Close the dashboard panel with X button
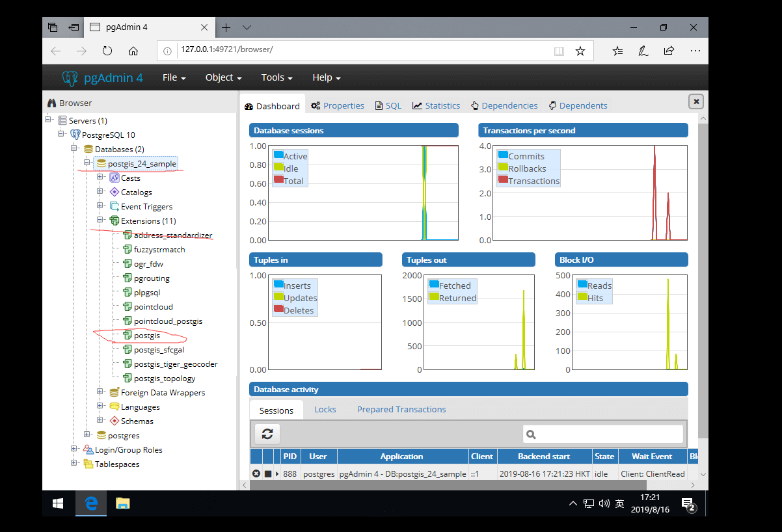 (x=695, y=101)
